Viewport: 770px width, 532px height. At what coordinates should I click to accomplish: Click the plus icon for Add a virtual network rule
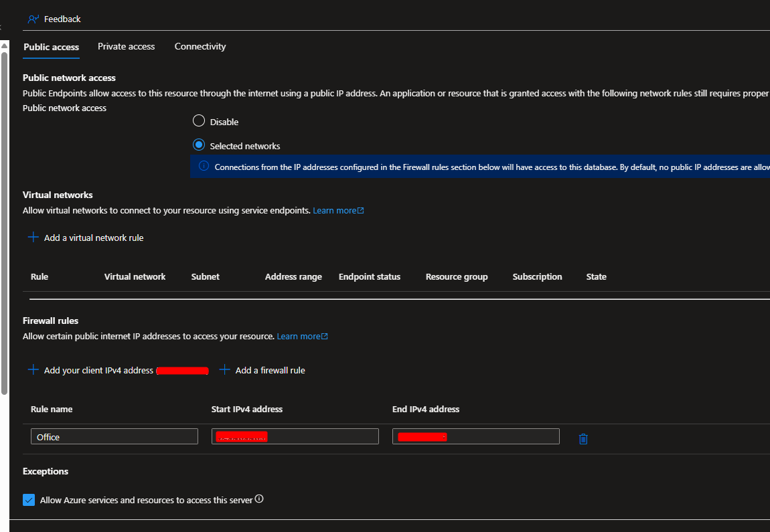(x=33, y=238)
